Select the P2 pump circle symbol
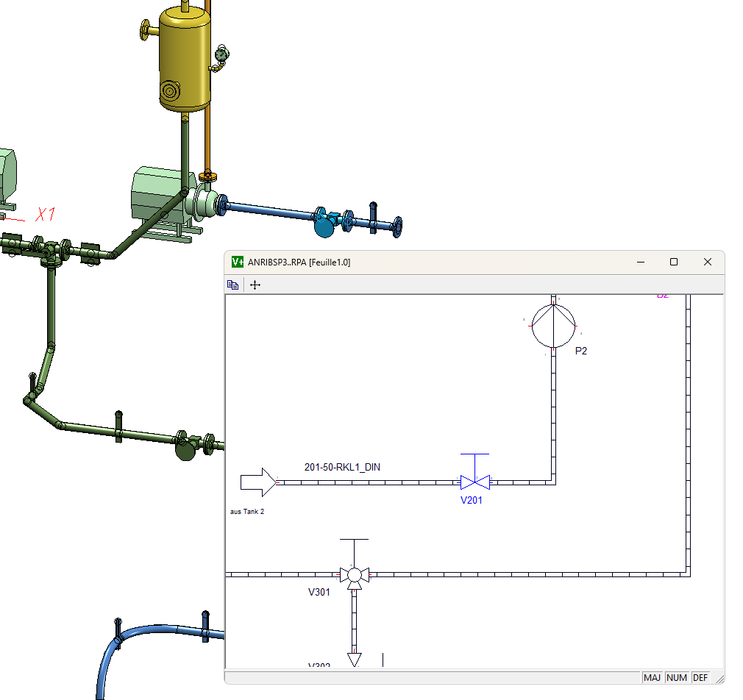This screenshot has width=743, height=700. (553, 326)
